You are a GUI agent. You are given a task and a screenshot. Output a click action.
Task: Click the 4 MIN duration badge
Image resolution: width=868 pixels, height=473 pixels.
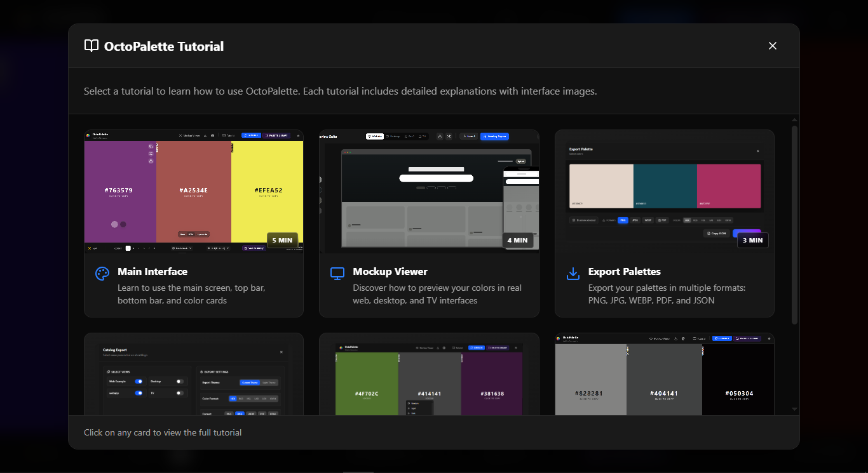(518, 240)
